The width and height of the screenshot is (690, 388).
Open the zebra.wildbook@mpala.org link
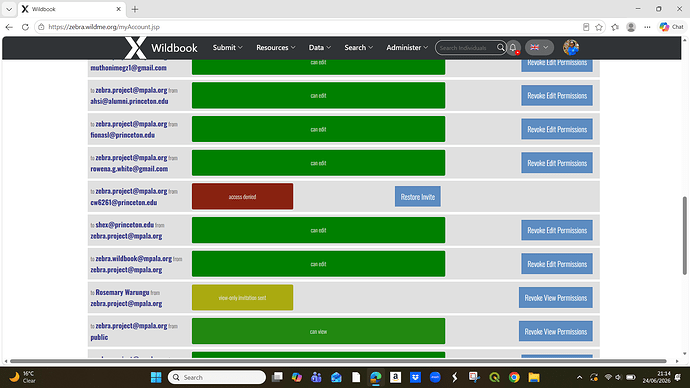coord(134,259)
